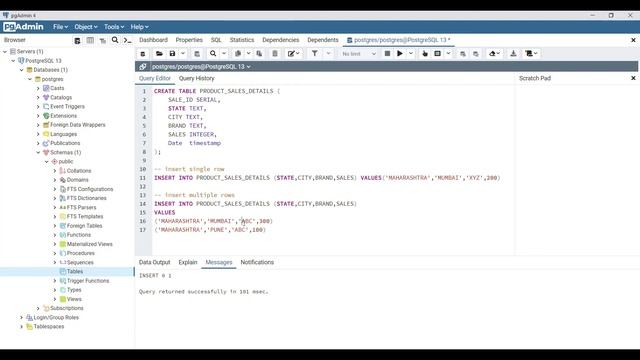Expand the Functions tree node
Image resolution: width=640 pixels, height=360 pixels.
(x=55, y=235)
